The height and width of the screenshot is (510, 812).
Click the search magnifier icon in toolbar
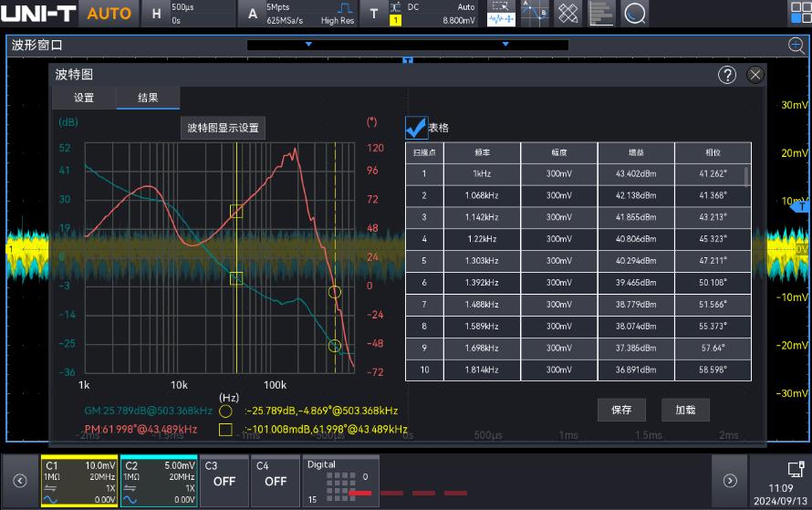634,14
